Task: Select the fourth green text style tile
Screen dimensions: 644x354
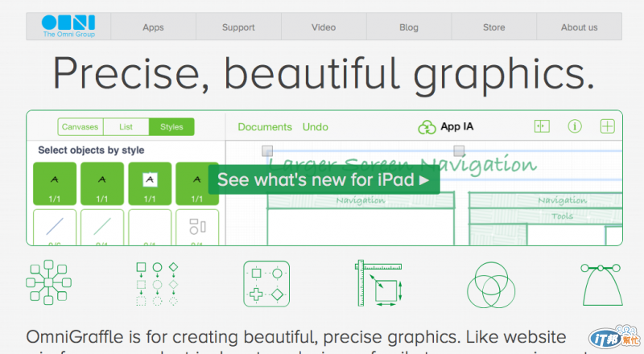Action: coord(197,183)
